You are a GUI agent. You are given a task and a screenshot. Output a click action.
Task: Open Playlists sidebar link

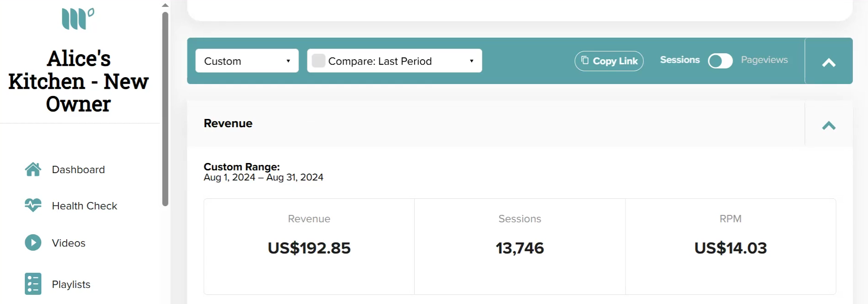71,284
